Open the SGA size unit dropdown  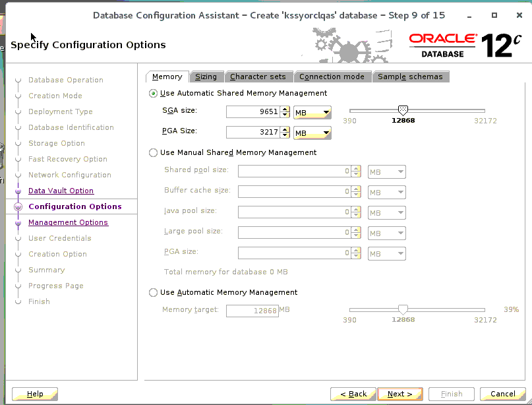(x=312, y=113)
